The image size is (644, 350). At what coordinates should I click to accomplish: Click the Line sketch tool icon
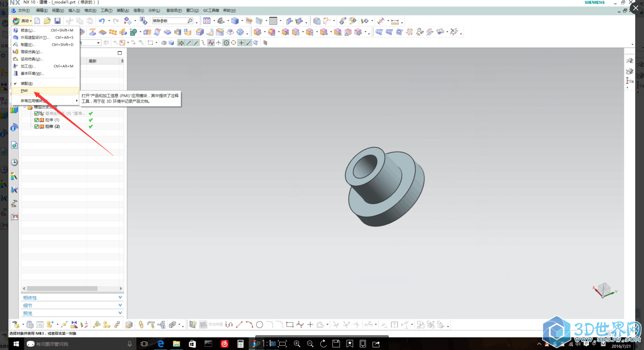pos(239,325)
